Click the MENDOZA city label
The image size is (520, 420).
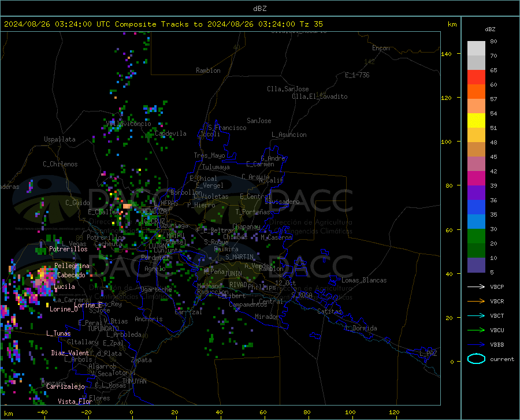154,211
